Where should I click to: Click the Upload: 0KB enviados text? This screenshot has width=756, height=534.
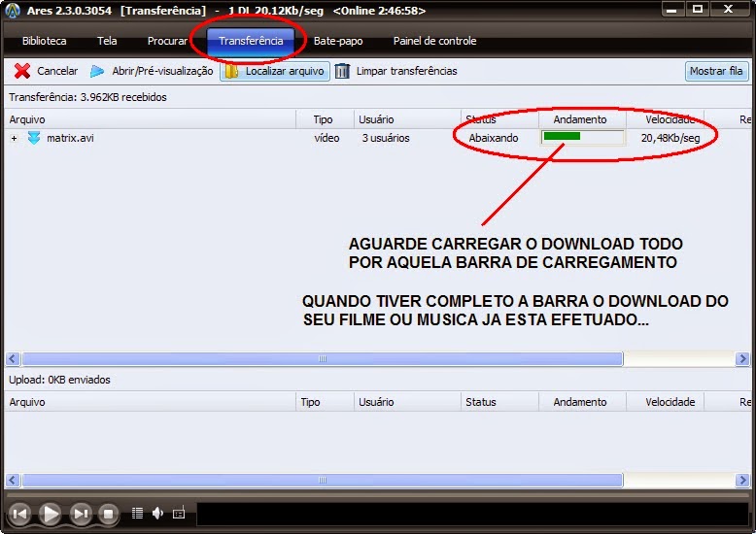[x=60, y=380]
